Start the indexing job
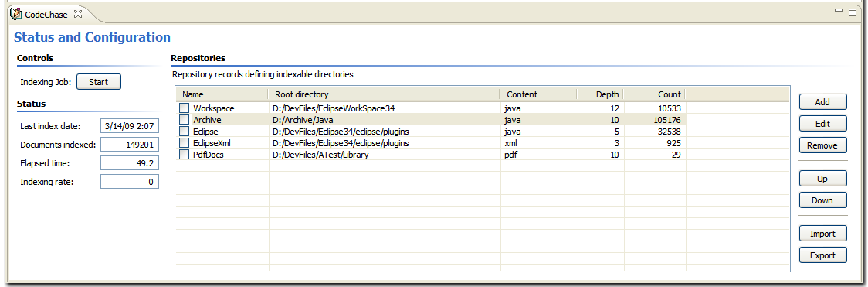Image resolution: width=868 pixels, height=287 pixels. [99, 82]
